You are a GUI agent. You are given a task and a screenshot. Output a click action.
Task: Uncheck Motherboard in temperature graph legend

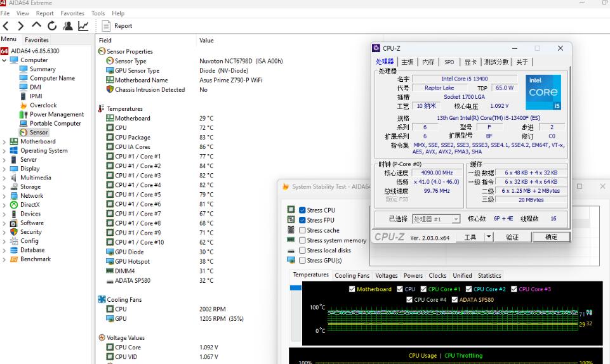pos(352,289)
